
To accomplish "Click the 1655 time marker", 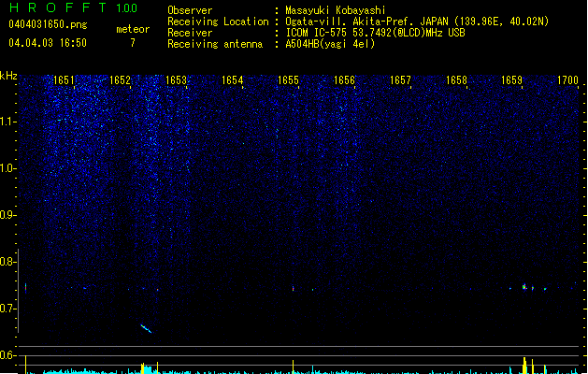I will point(288,79).
